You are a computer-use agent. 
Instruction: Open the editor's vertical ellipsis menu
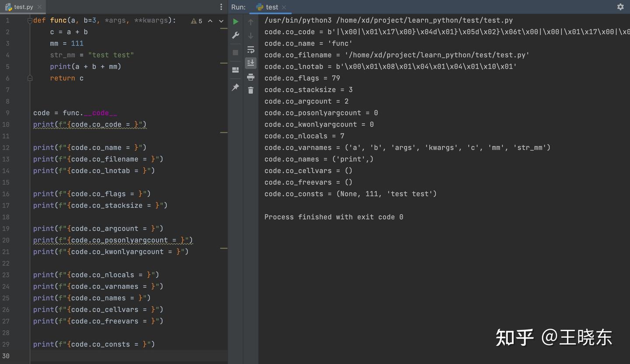pyautogui.click(x=221, y=7)
